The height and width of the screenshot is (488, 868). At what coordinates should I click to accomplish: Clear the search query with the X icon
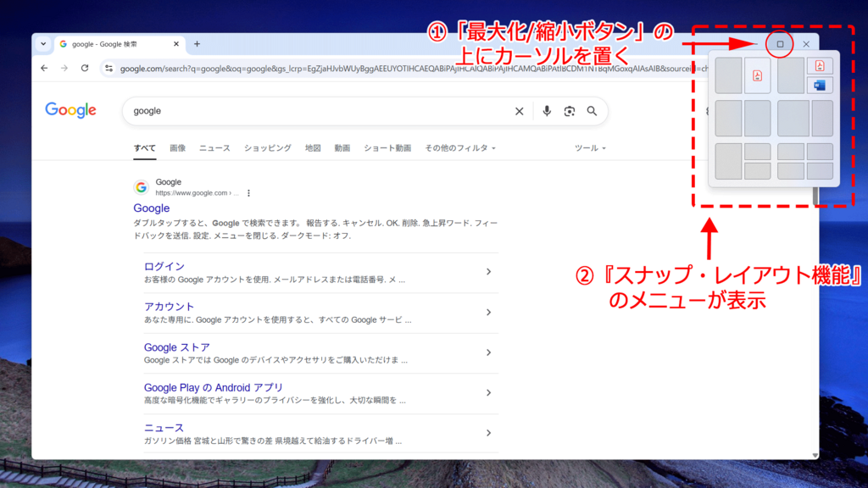pos(520,111)
